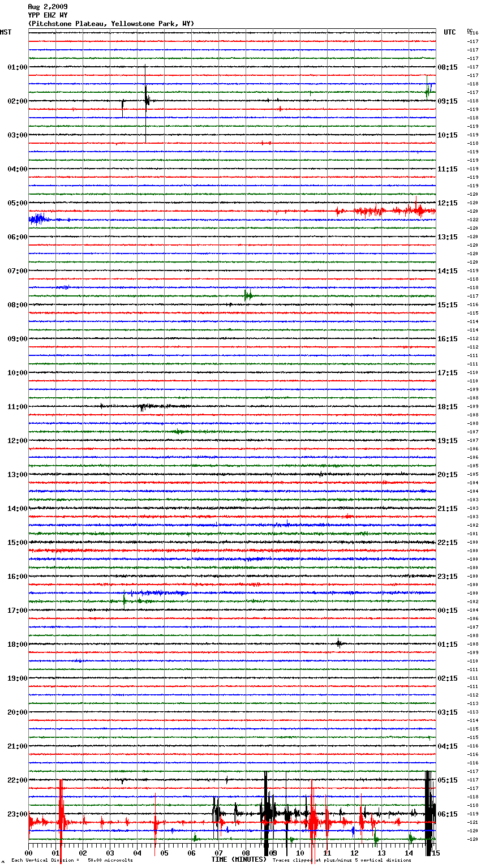Select the 02:00 MST time label

click(x=18, y=101)
